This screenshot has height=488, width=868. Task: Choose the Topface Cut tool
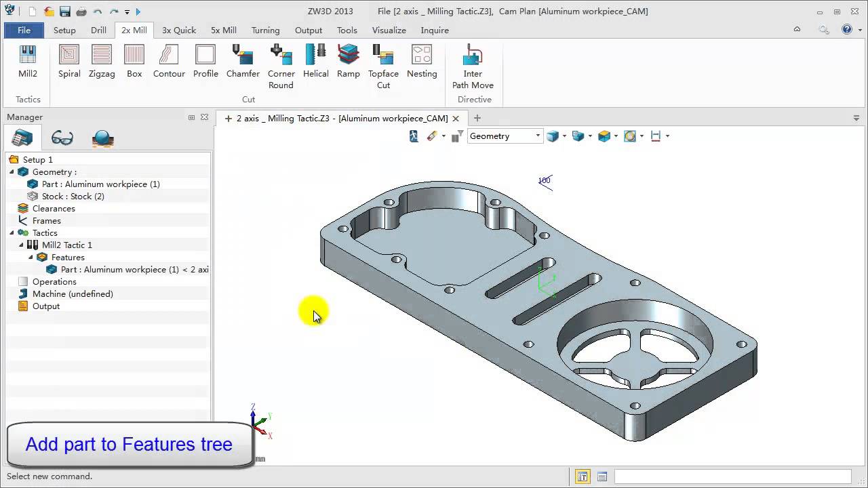[x=383, y=66]
